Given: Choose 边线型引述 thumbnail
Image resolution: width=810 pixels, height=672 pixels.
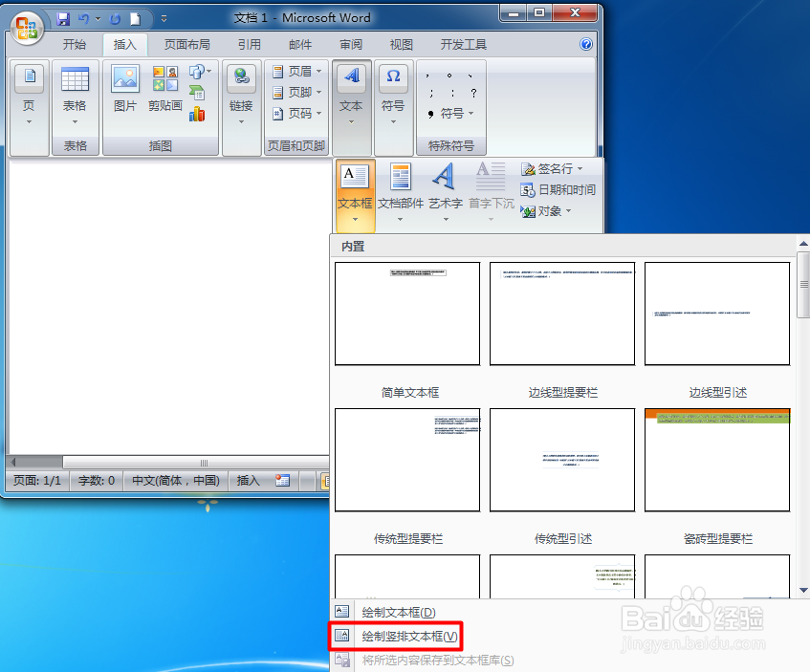Looking at the screenshot, I should [x=717, y=313].
